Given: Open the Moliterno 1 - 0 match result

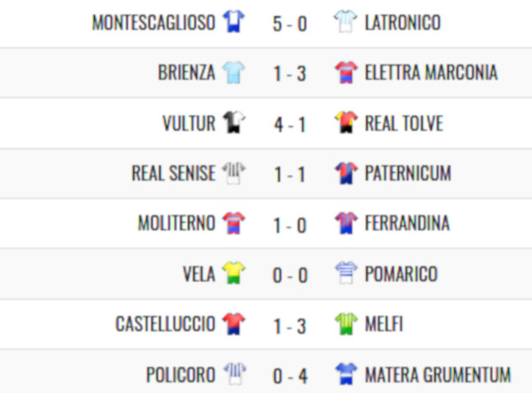Looking at the screenshot, I should click(290, 225).
